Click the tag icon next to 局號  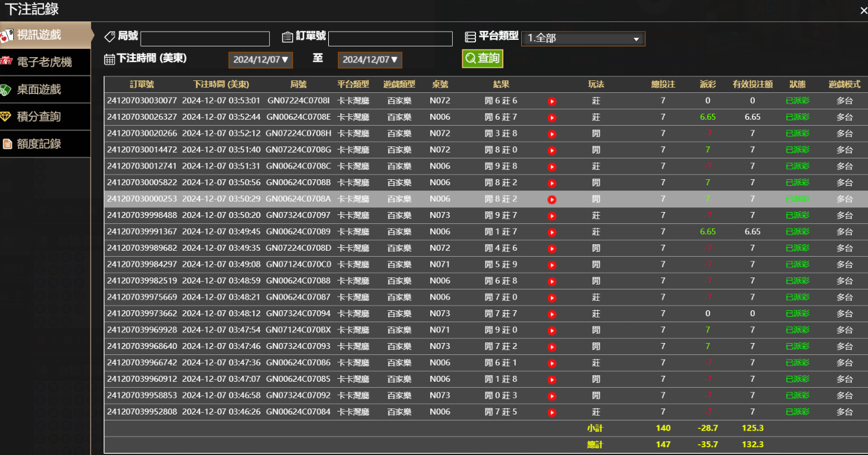point(110,37)
